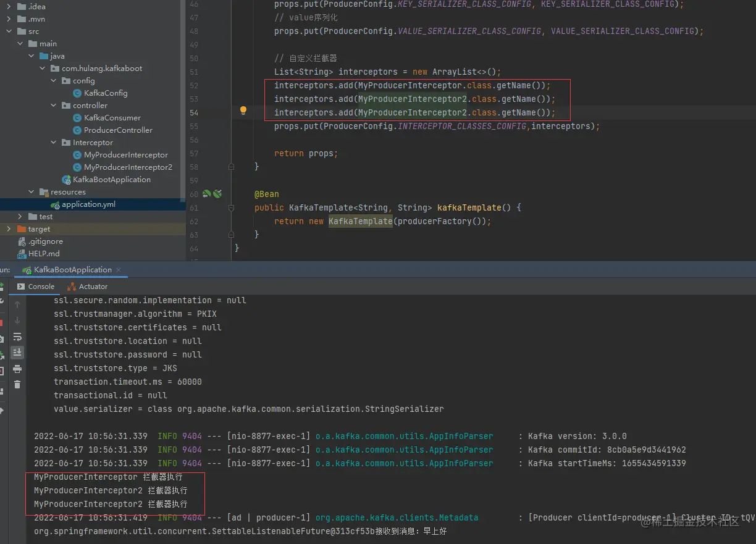Click the ProducerController class icon
This screenshot has height=544, width=756.
point(77,130)
